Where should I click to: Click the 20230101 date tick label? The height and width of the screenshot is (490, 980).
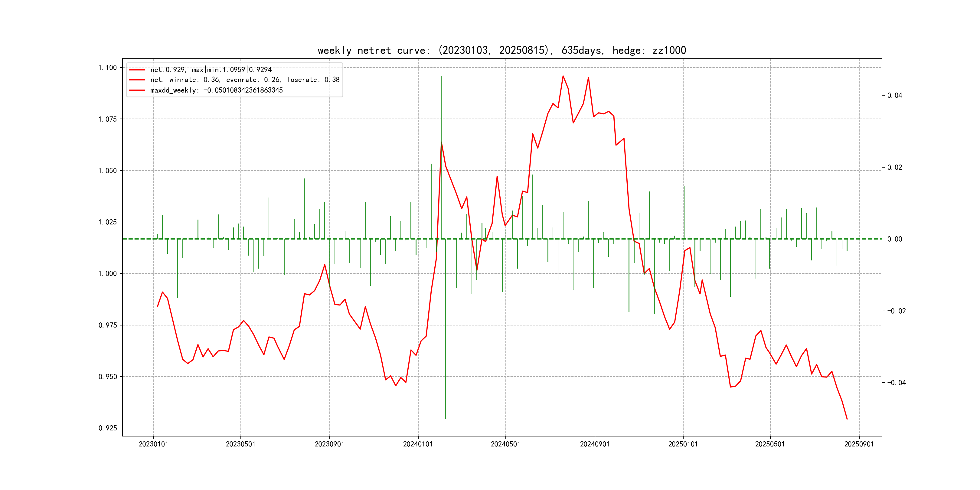pos(153,444)
